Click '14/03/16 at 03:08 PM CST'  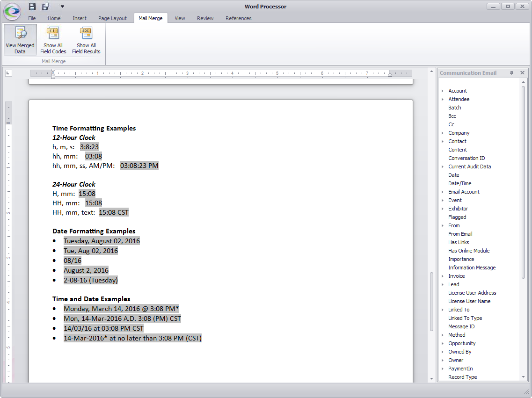pos(103,328)
